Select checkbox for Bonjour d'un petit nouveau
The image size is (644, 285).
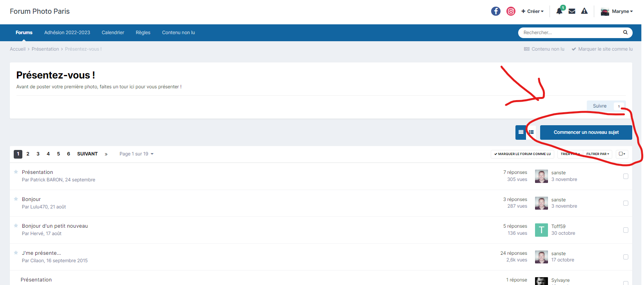(x=626, y=230)
